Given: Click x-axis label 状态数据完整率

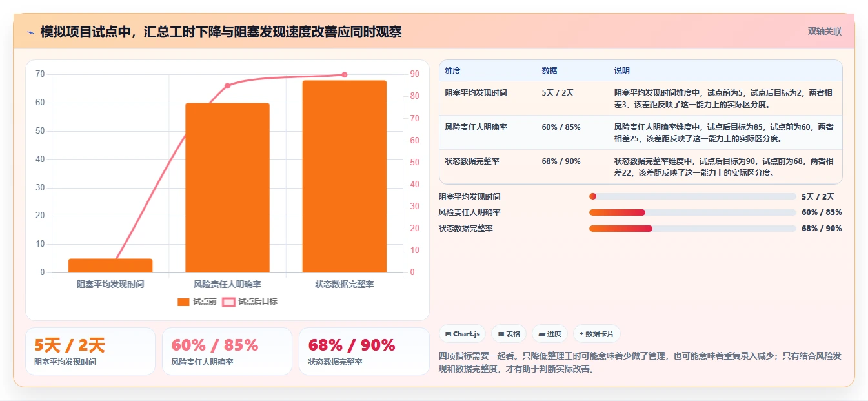Looking at the screenshot, I should coord(345,284).
